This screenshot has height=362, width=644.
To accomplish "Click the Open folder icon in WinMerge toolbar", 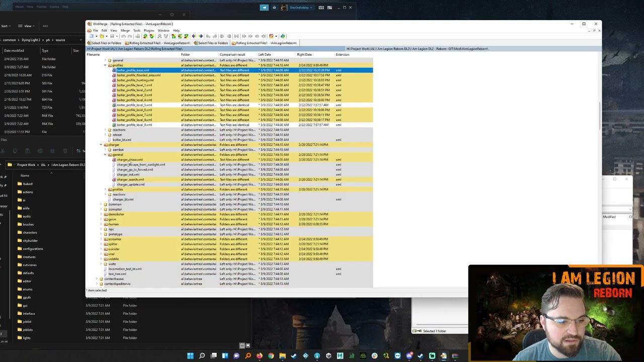I will pyautogui.click(x=102, y=36).
